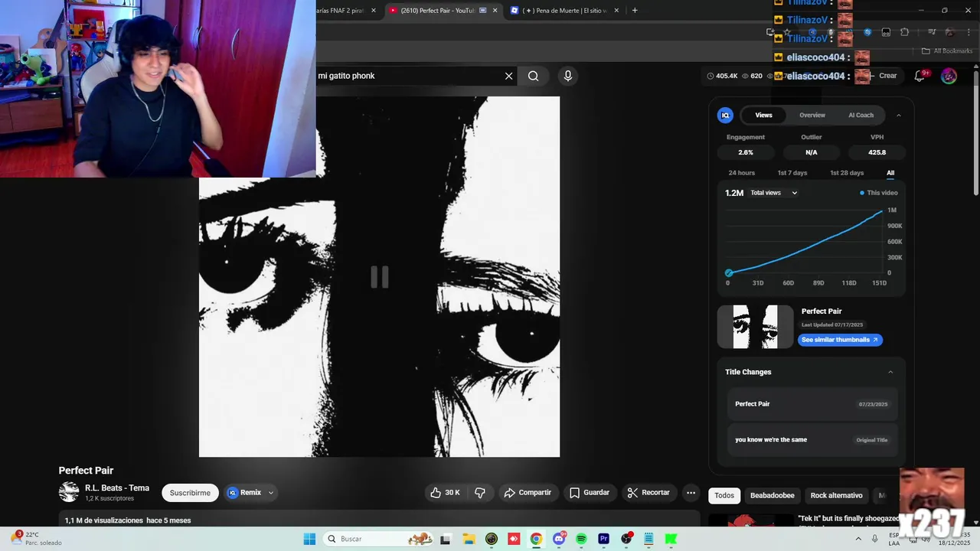Open Spotify from the taskbar
Screen dimensions: 980x551
click(581, 539)
